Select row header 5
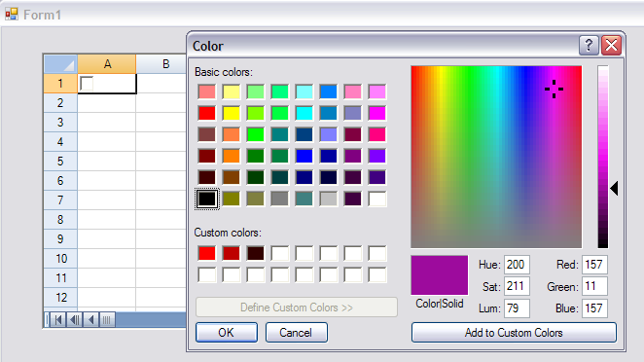The image size is (644, 362). coord(60,162)
